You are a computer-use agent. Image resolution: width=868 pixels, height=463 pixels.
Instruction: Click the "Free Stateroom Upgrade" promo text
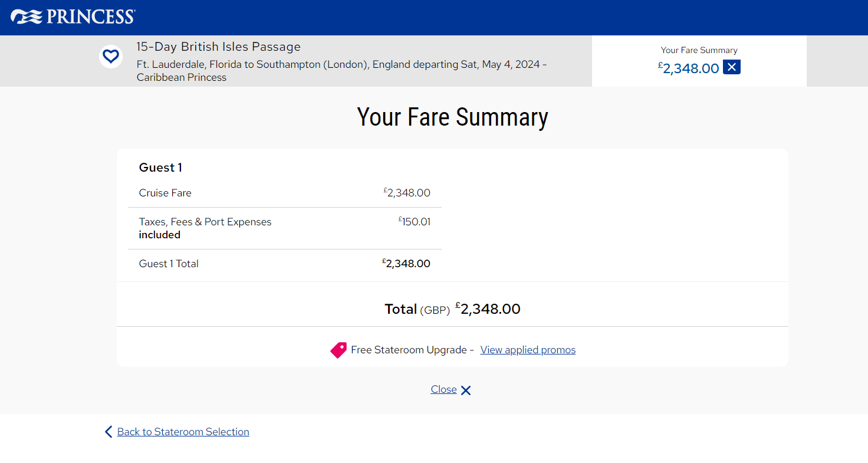point(409,350)
